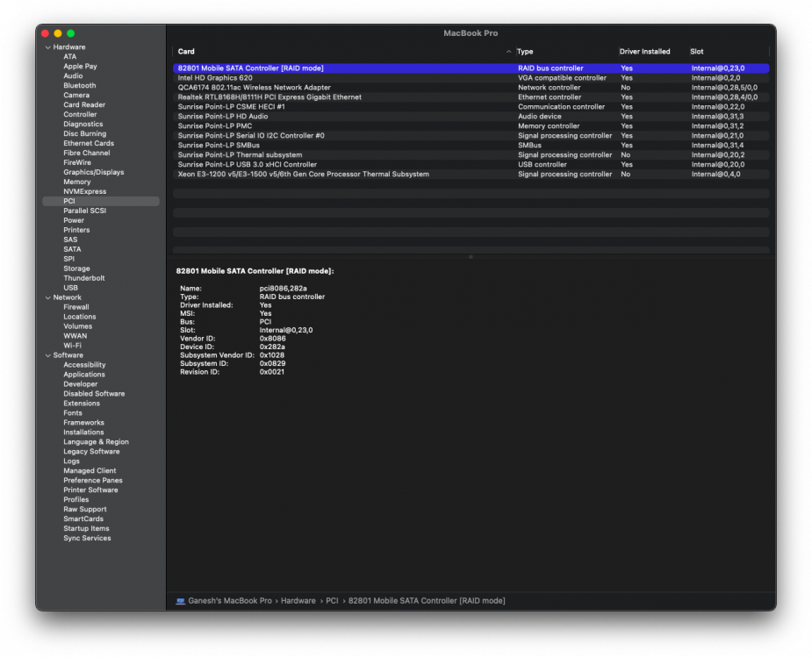Select the Intel HD Graphics 620 row

[x=471, y=78]
